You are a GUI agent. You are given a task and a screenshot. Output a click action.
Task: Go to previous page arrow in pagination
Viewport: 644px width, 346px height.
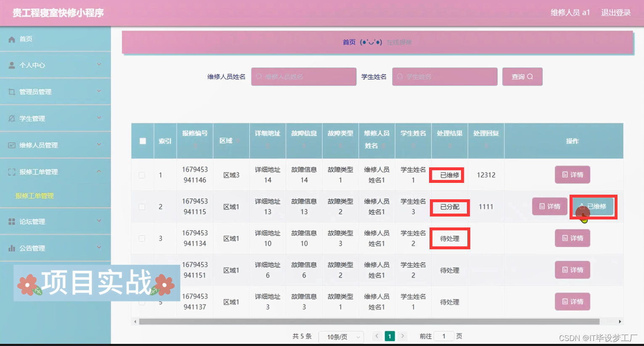tap(377, 336)
